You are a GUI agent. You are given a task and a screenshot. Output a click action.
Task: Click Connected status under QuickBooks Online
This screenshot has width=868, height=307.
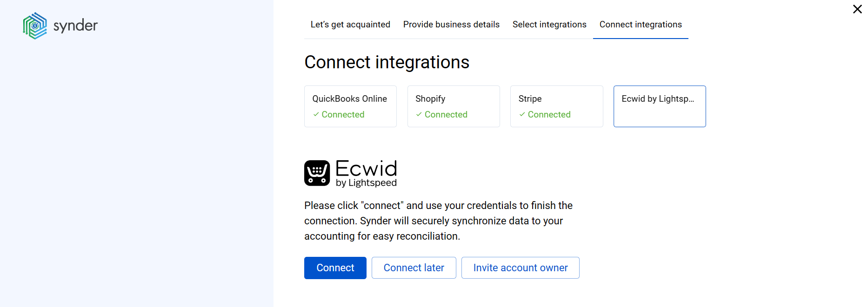click(x=343, y=114)
